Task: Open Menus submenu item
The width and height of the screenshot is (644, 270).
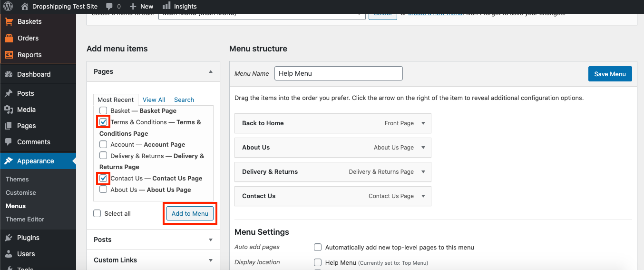Action: click(x=16, y=206)
